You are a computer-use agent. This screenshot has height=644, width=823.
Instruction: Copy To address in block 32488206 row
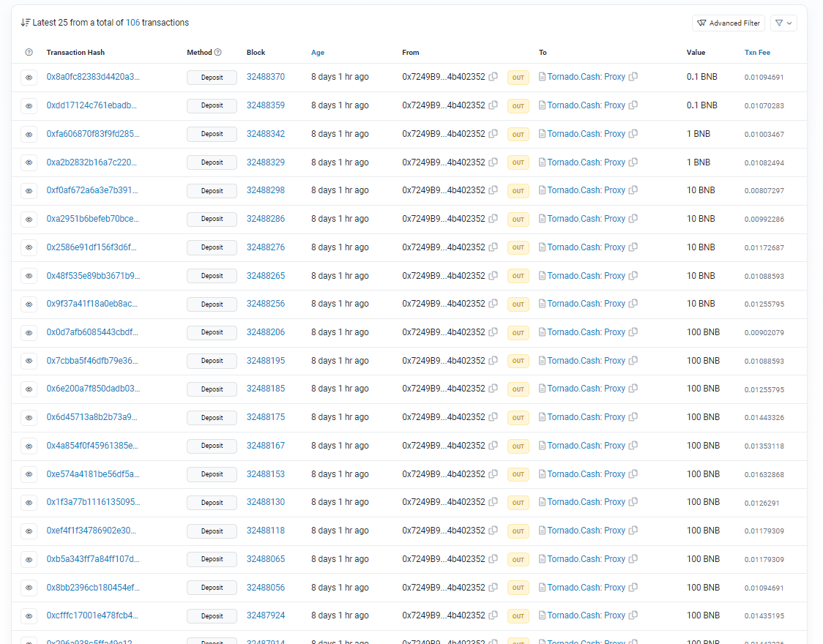(x=633, y=332)
